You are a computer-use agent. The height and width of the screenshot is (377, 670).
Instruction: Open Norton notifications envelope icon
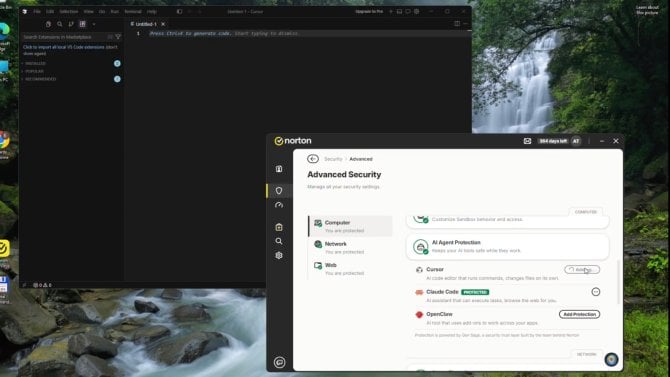[527, 141]
